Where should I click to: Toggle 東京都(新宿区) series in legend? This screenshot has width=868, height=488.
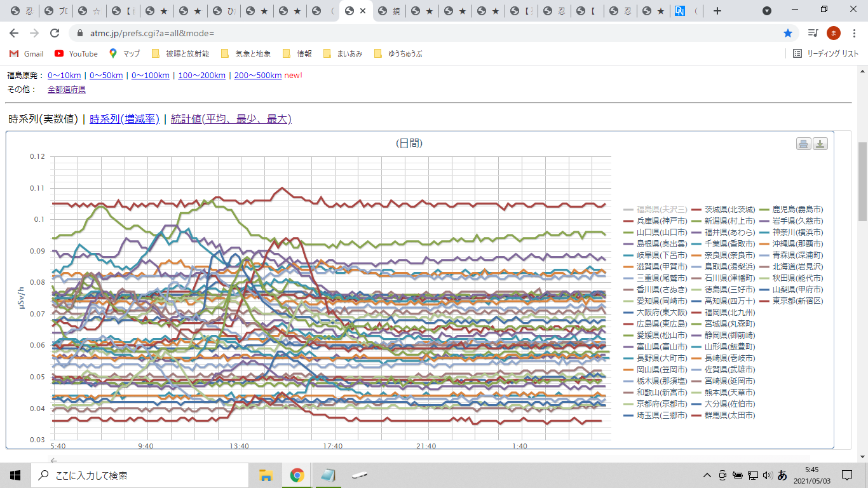click(797, 301)
